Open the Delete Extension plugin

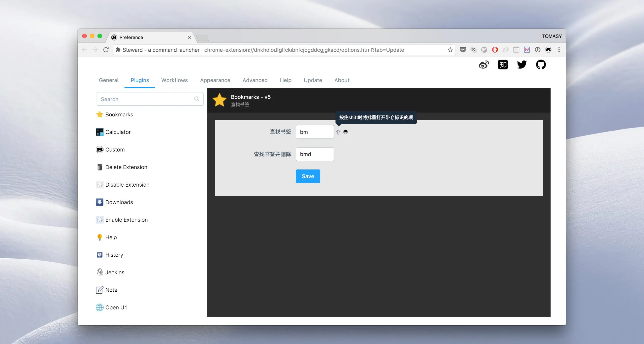(126, 167)
